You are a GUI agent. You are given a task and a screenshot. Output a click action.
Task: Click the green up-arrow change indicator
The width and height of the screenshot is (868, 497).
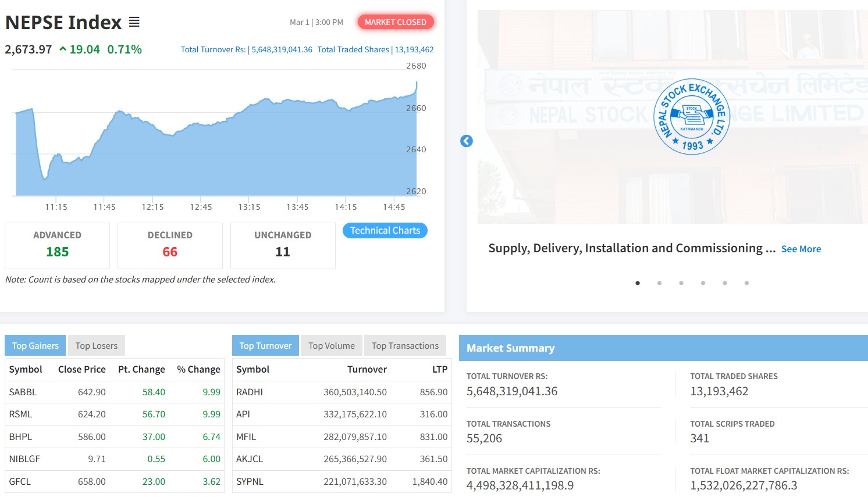point(63,49)
